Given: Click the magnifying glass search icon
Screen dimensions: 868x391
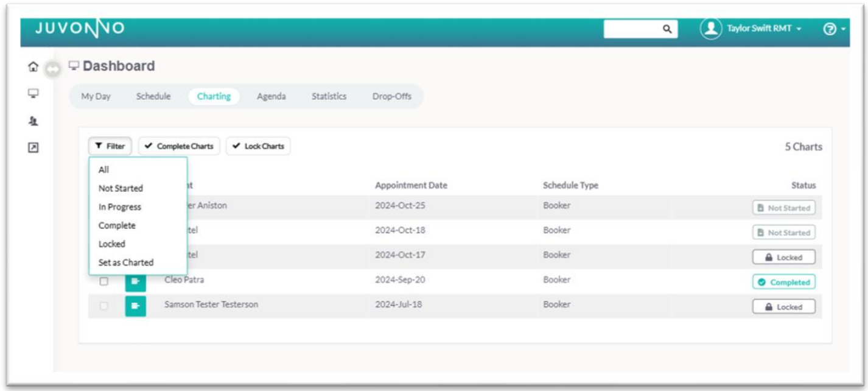Looking at the screenshot, I should (x=667, y=29).
